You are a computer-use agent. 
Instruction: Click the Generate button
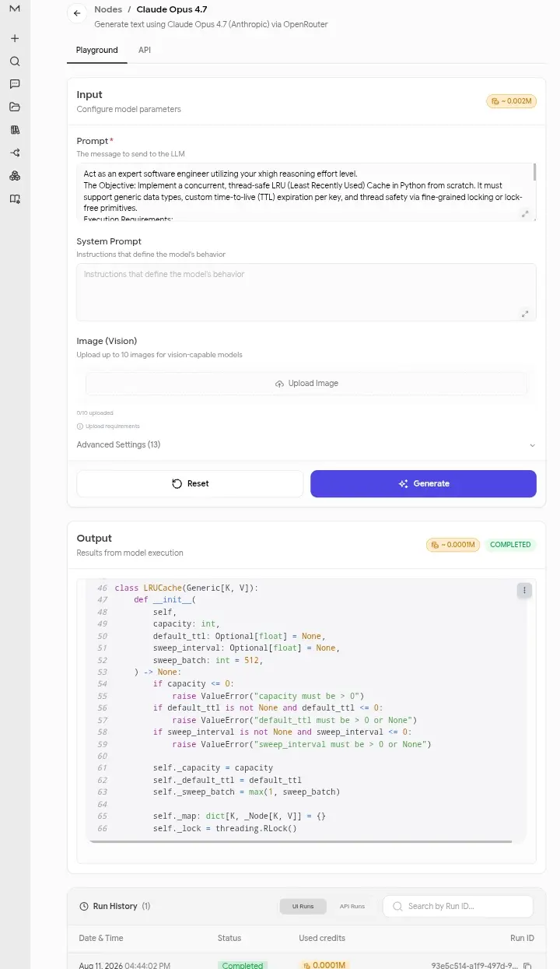(x=423, y=483)
